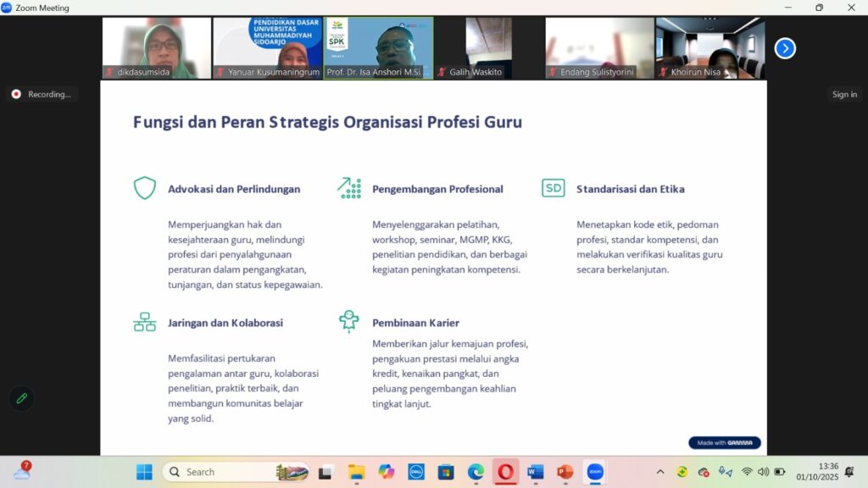868x488 pixels.
Task: Click the Zoom icon in taskbar
Action: (x=595, y=472)
